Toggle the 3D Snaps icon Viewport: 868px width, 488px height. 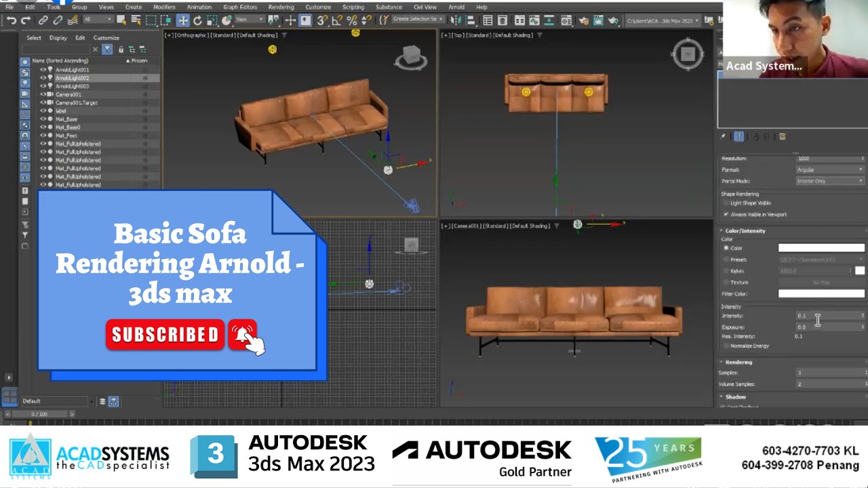pos(322,20)
